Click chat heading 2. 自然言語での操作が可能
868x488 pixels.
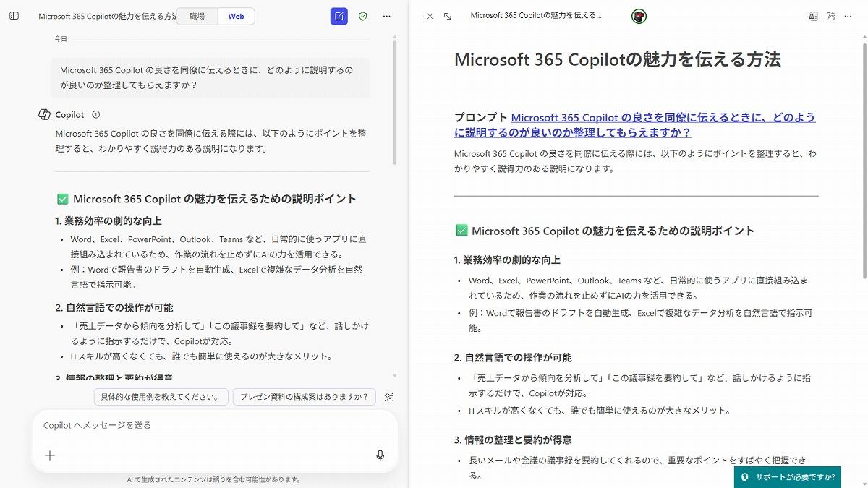click(x=114, y=307)
